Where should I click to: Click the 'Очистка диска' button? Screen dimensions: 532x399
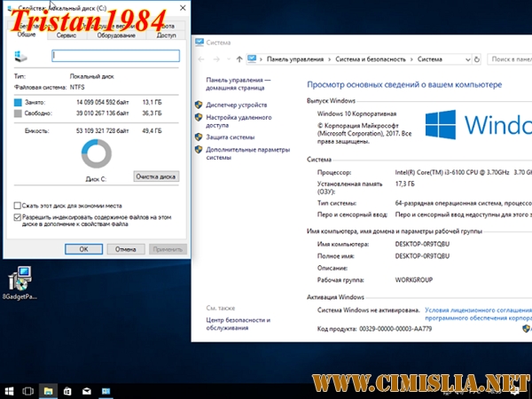click(x=156, y=176)
